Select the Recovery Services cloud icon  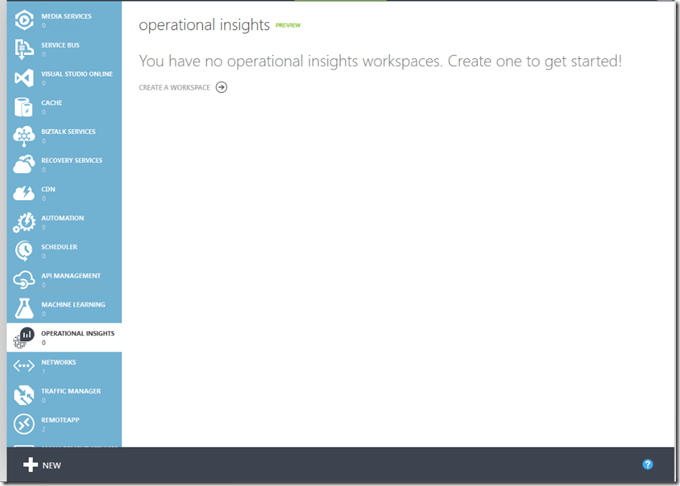click(x=24, y=164)
